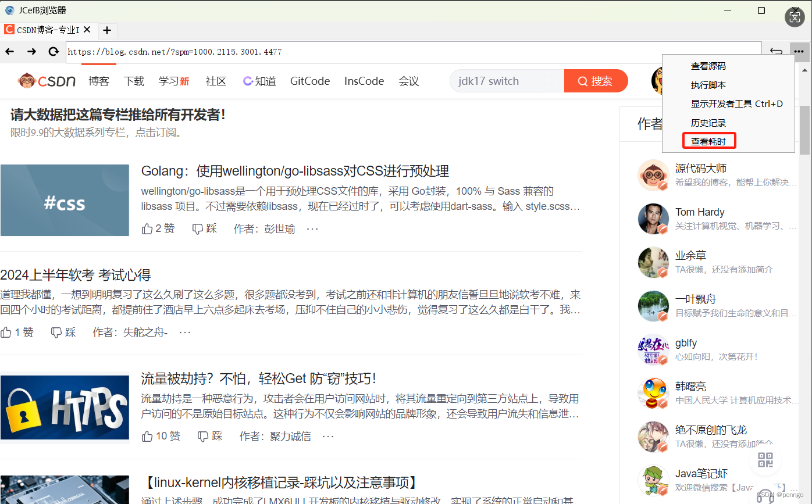Click the return arrow icon beside address bar
The image size is (812, 504).
click(x=776, y=51)
